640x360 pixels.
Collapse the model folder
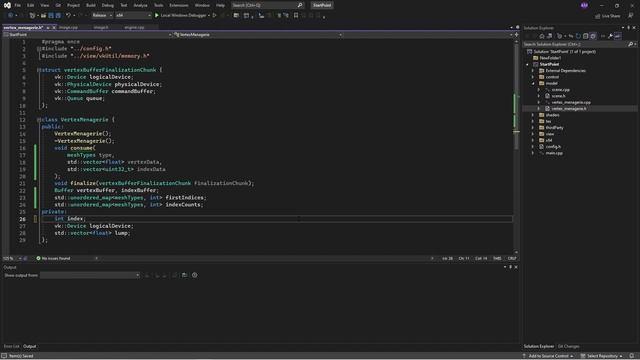tap(533, 83)
